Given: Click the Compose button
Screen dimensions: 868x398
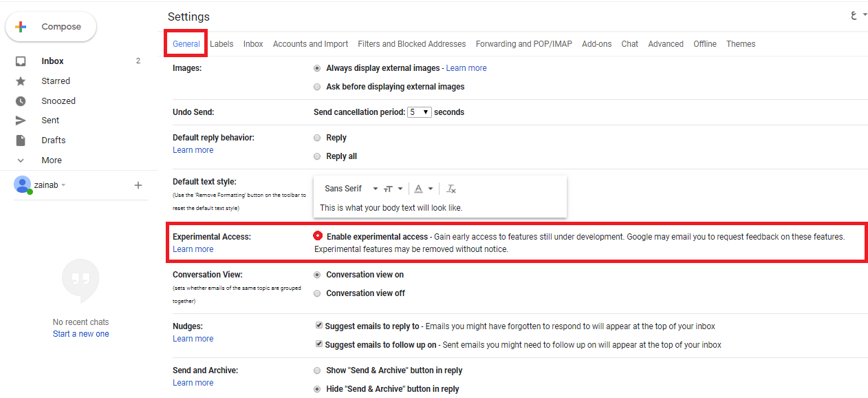Looking at the screenshot, I should tap(51, 27).
